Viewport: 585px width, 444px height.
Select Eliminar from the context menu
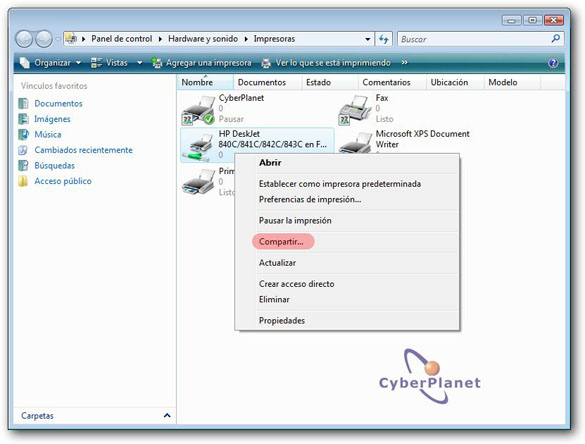pos(274,299)
